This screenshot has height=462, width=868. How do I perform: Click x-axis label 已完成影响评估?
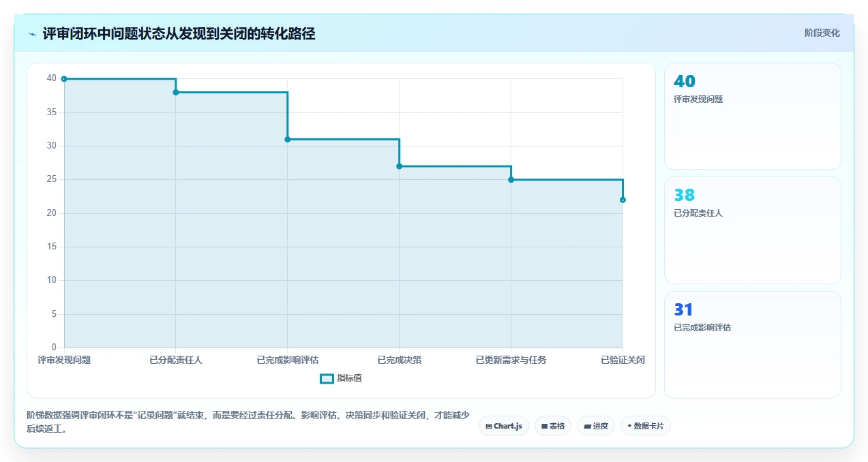(x=288, y=360)
